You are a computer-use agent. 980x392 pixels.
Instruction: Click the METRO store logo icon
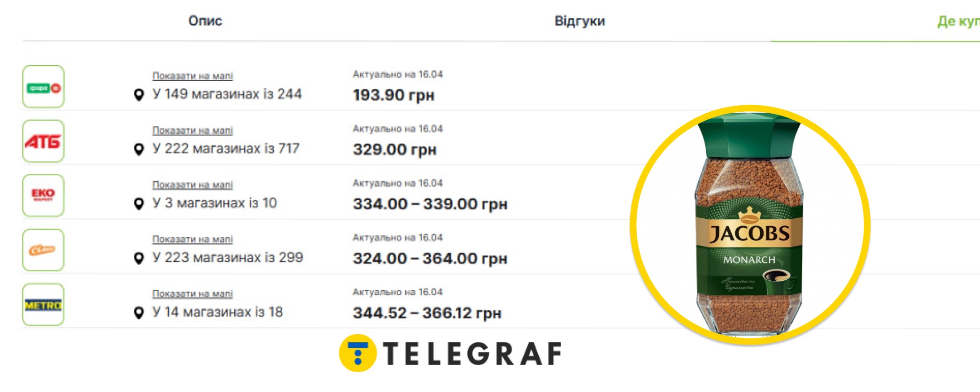tap(43, 305)
